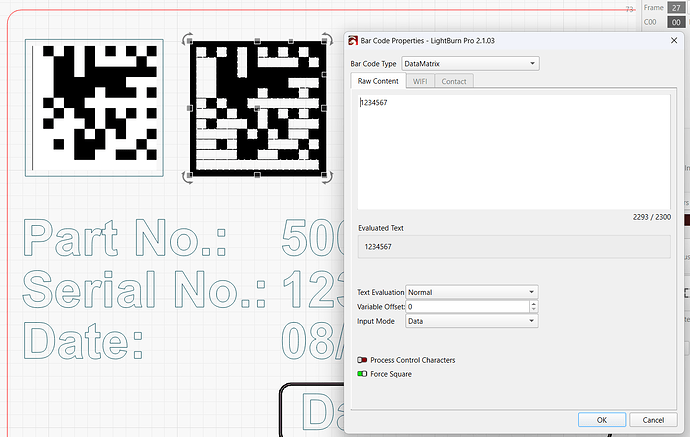Increase Variable Offset with up arrow
Viewport: 690px width, 437px height.
coord(533,304)
